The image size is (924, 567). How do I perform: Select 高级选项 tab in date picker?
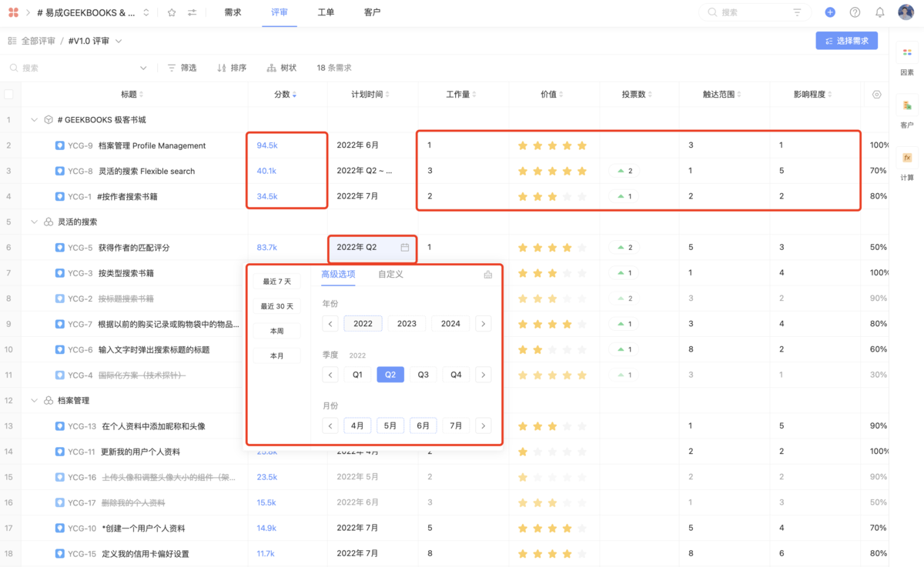tap(338, 275)
